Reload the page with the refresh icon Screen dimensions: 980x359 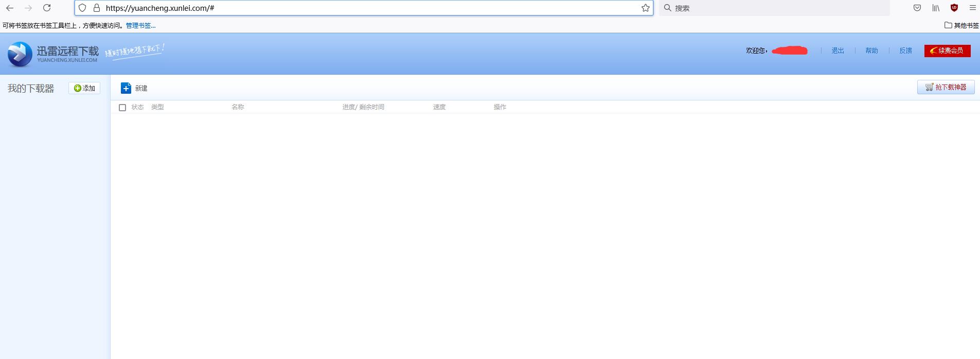point(47,8)
